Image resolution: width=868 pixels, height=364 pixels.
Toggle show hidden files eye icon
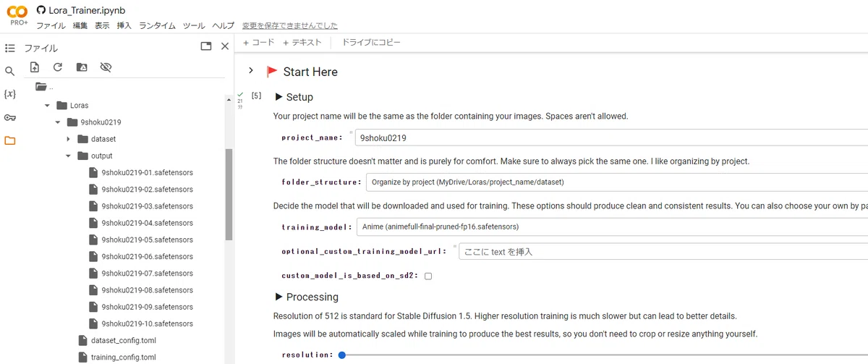click(106, 67)
